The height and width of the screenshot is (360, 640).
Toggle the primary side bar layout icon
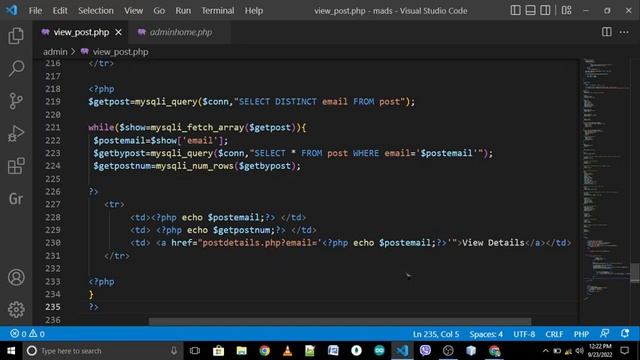(516, 10)
